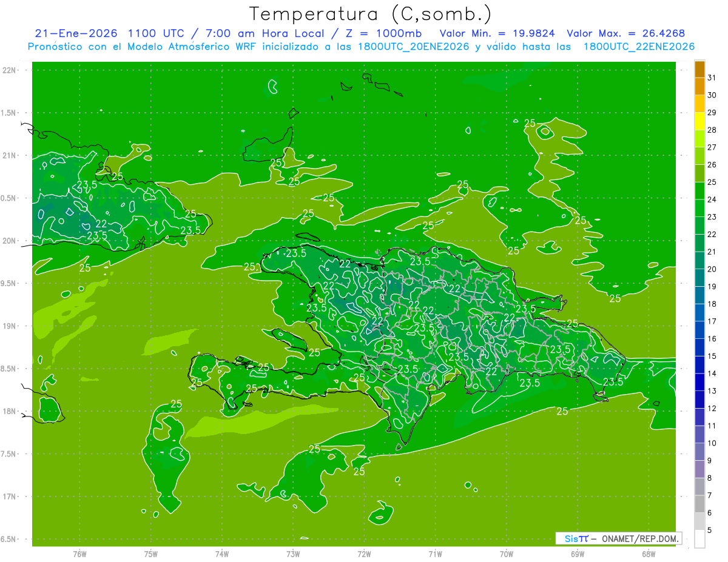Click the '76W' longitude axis label
This screenshot has width=728, height=562.
point(79,554)
